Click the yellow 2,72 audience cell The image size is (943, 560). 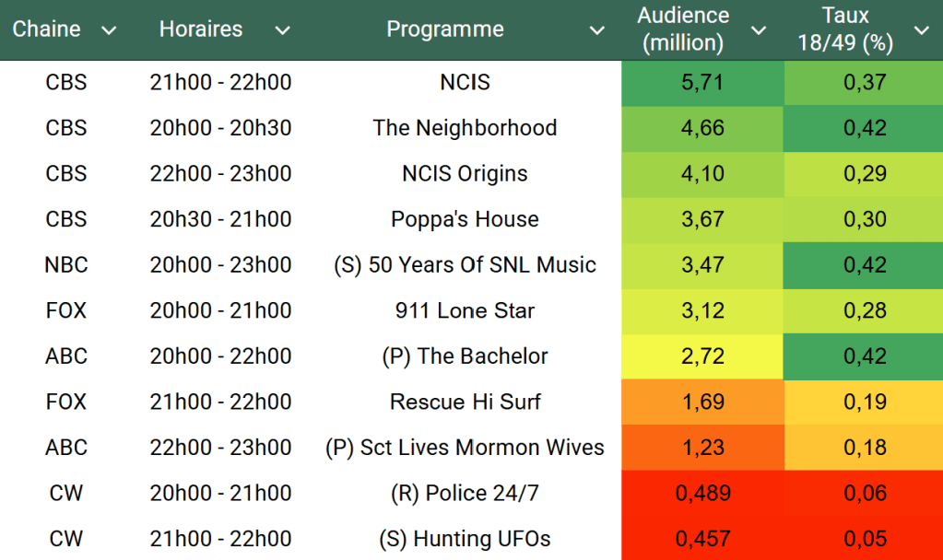click(702, 356)
